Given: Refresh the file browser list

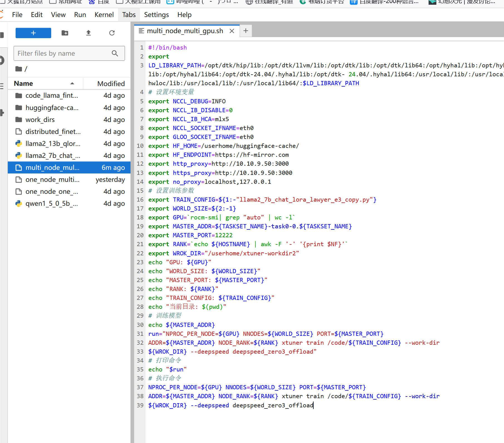Looking at the screenshot, I should 112,33.
